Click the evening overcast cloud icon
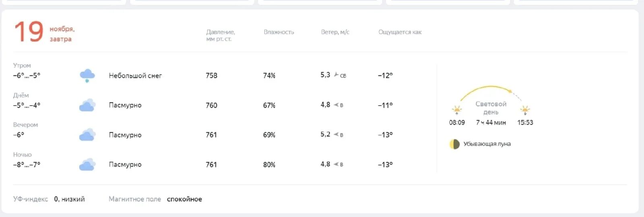 coord(87,135)
